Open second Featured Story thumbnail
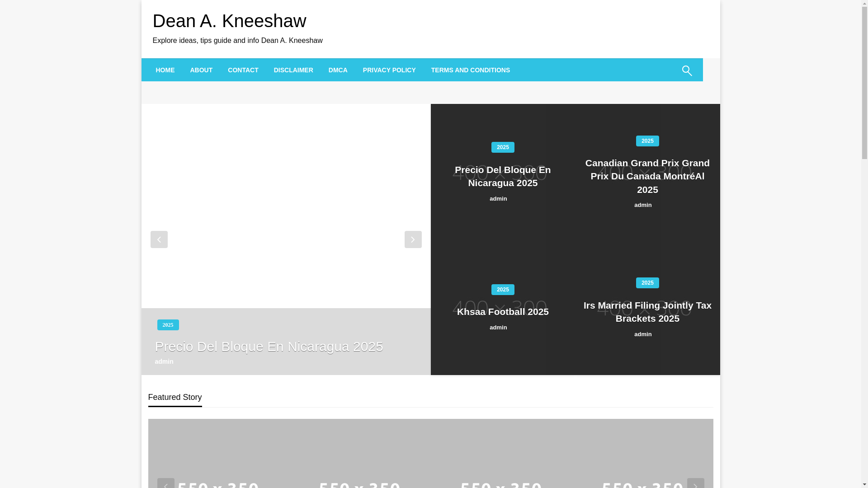This screenshot has height=488, width=868. (x=360, y=454)
